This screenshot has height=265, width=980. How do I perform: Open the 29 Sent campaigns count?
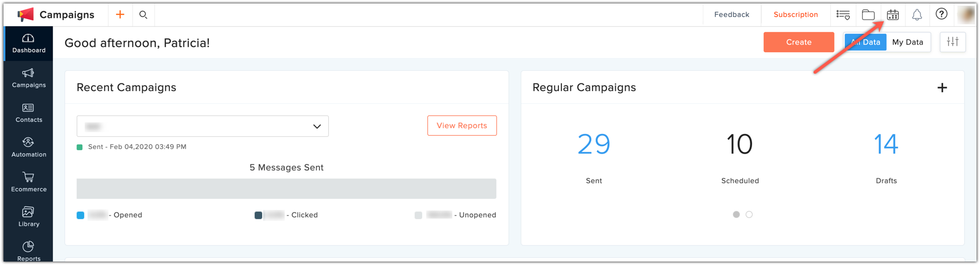594,144
